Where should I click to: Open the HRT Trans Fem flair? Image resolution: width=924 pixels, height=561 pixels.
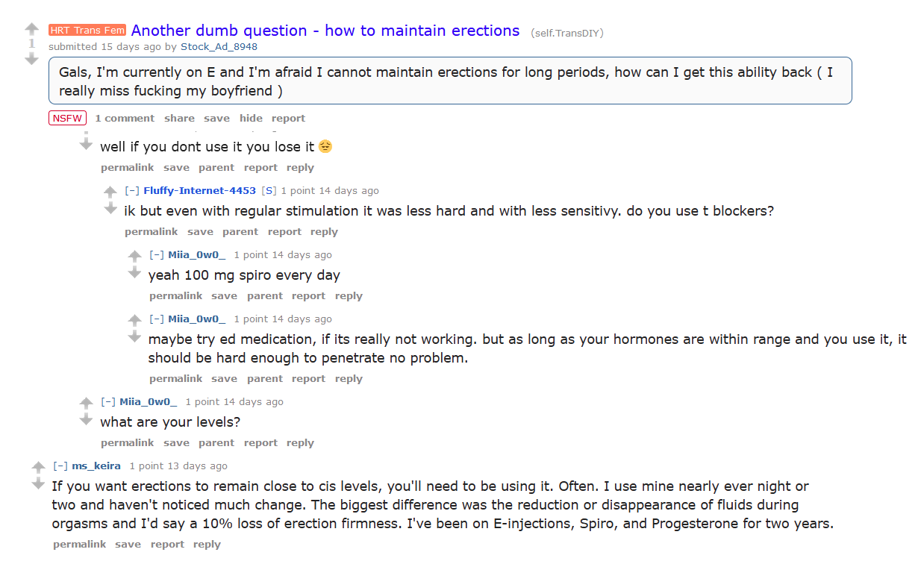[87, 31]
